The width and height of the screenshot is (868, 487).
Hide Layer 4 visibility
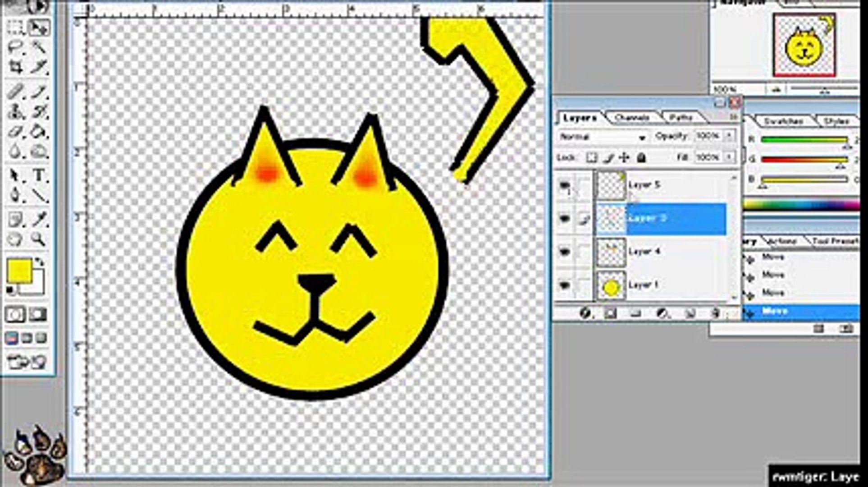click(566, 251)
